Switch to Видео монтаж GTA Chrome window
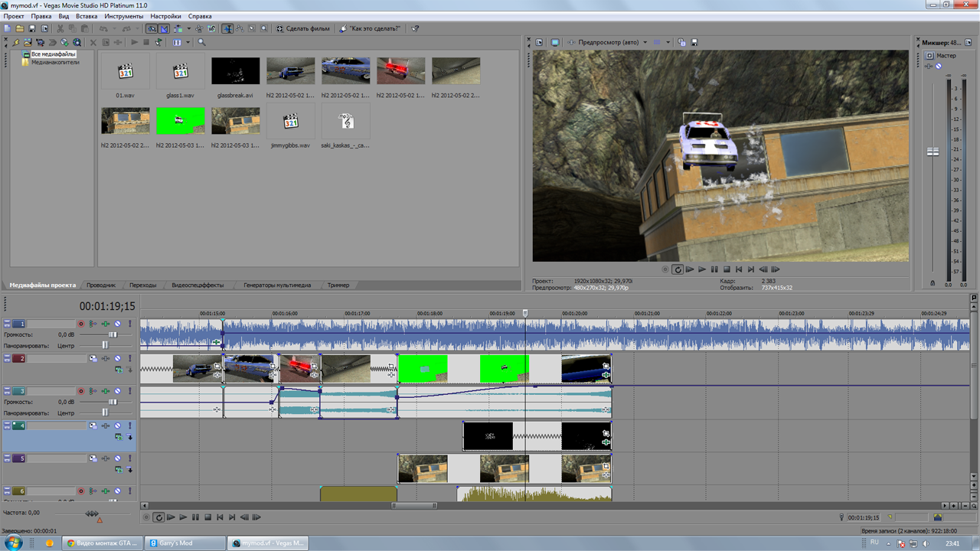Viewport: 980px width, 551px height. point(102,543)
